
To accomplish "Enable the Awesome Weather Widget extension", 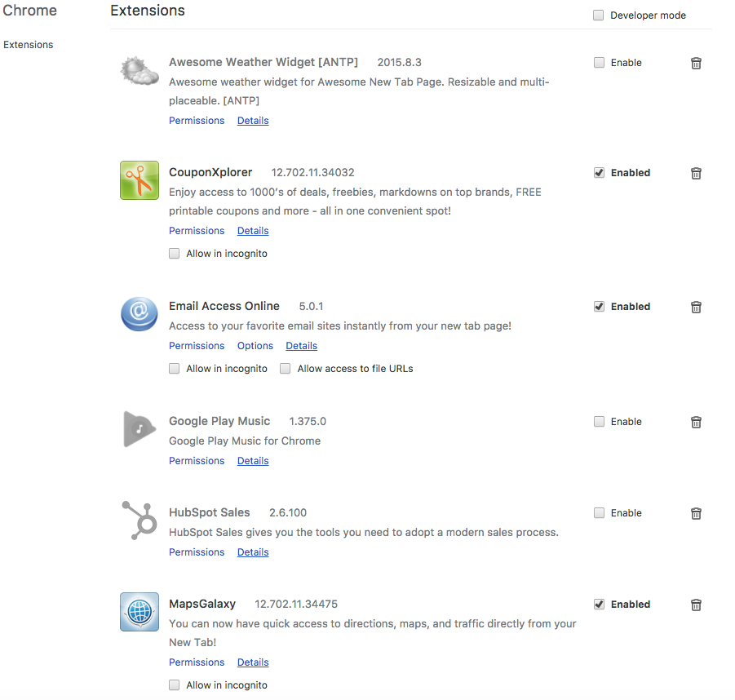I will click(x=599, y=63).
